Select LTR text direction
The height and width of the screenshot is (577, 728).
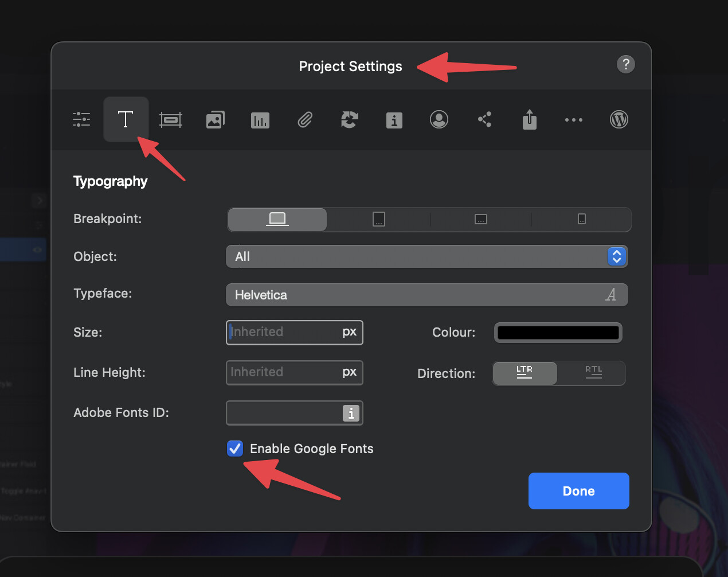[525, 373]
